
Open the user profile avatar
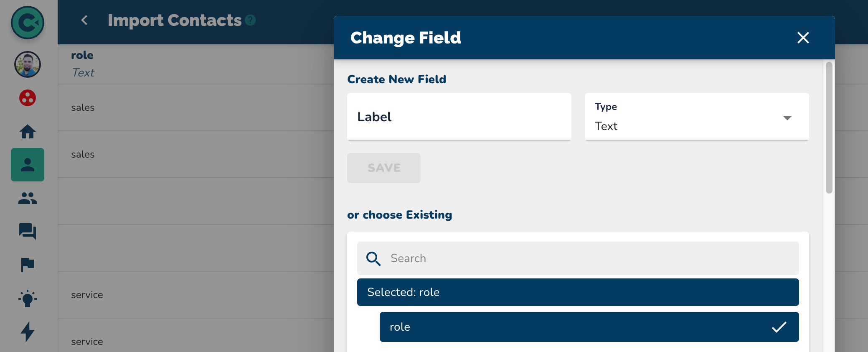point(28,64)
